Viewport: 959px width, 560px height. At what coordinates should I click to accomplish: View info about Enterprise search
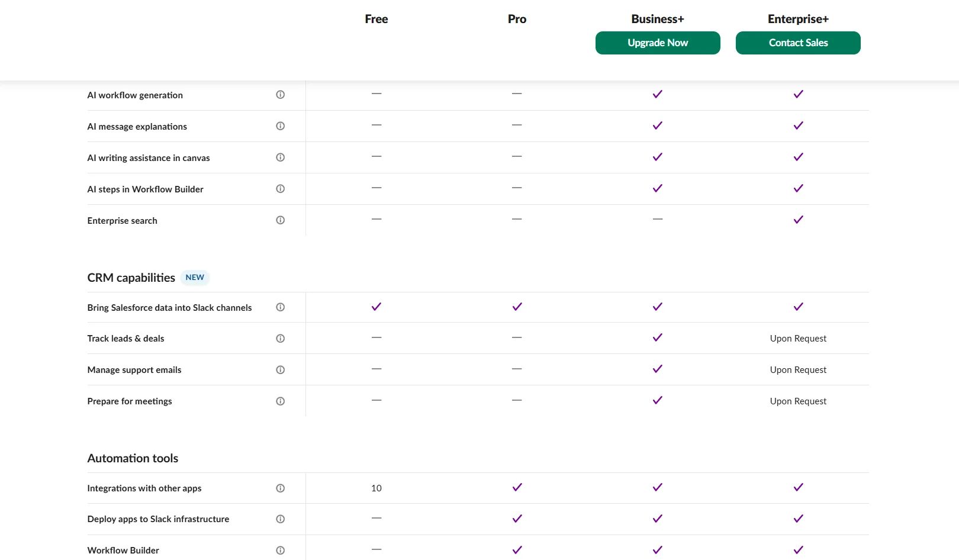281,220
